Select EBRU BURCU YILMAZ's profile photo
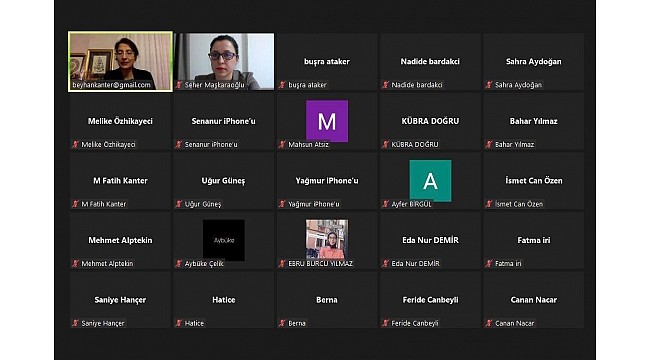Screen dimensions: 650x360 (327, 239)
